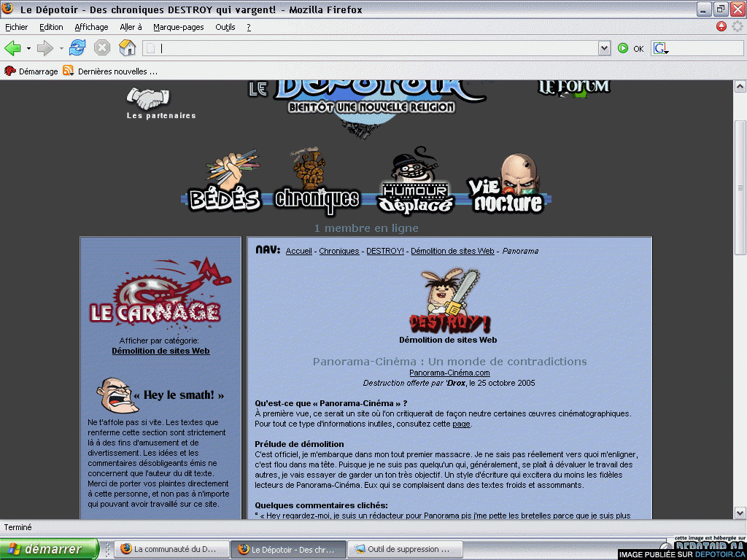Click the 'Panorama-Cinéma : Un monde de contradictions' heading
This screenshot has height=560, width=747.
[x=449, y=362]
